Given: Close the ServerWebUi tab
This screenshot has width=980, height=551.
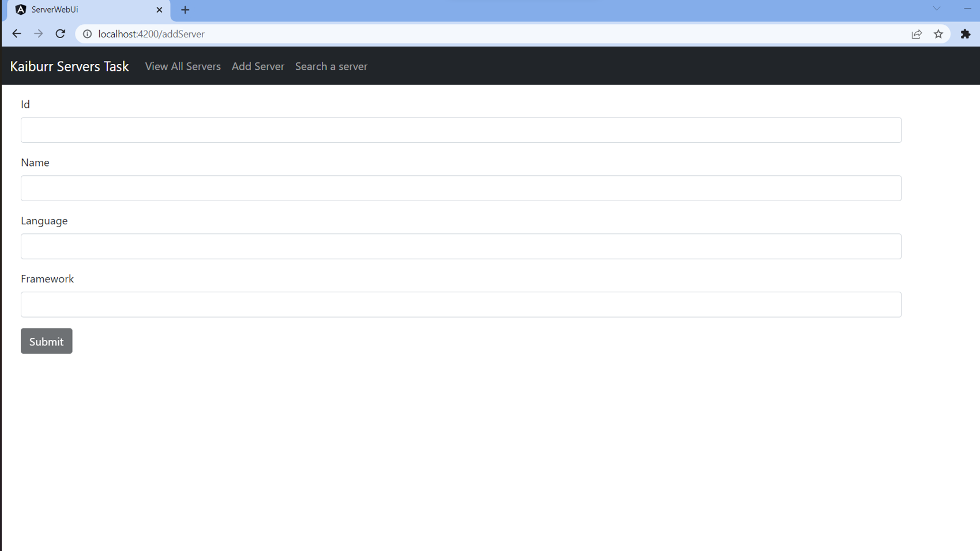Looking at the screenshot, I should coord(159,10).
